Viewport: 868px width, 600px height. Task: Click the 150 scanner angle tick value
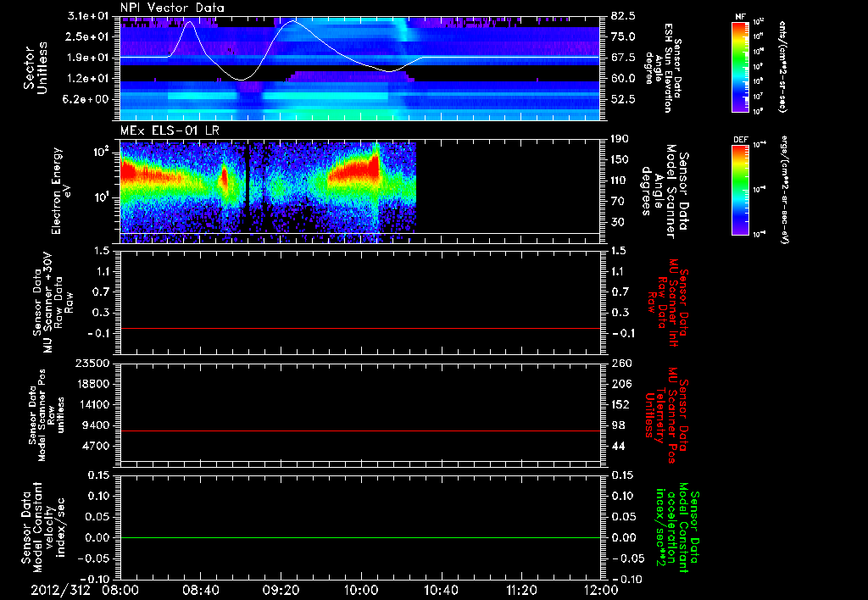click(620, 160)
